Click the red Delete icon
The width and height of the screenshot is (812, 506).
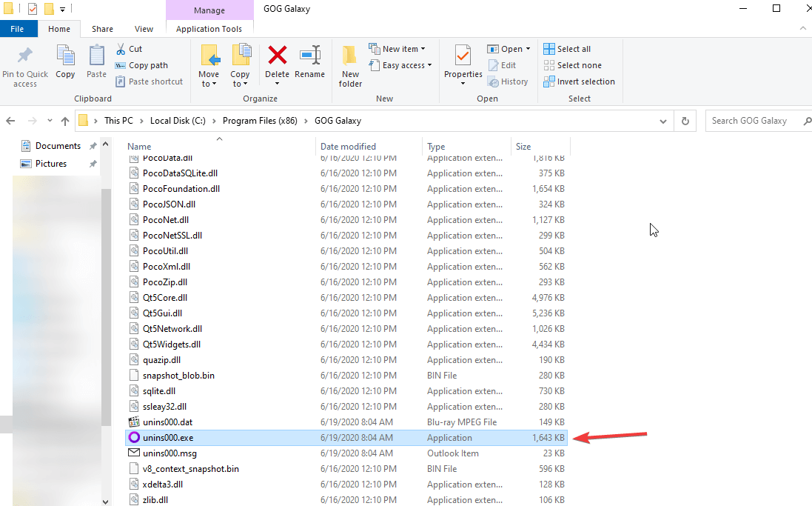(277, 56)
